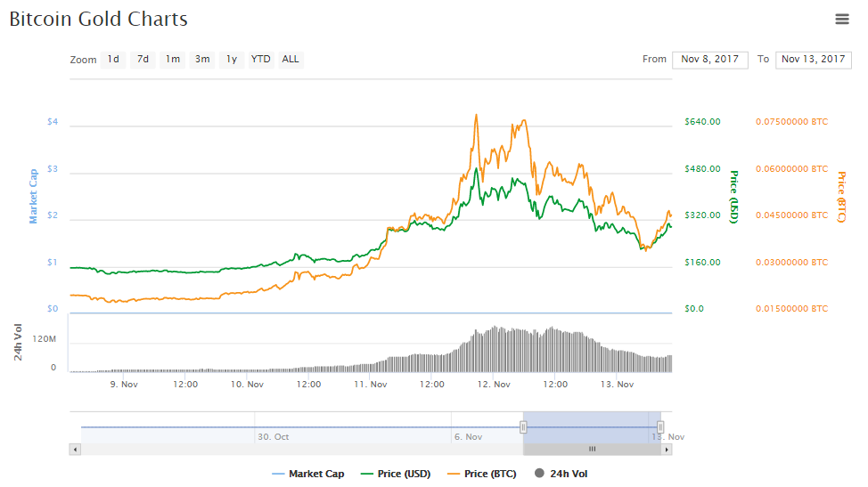Click the 120M volume axis value
Viewport: 868px width, 487px height.
45,339
